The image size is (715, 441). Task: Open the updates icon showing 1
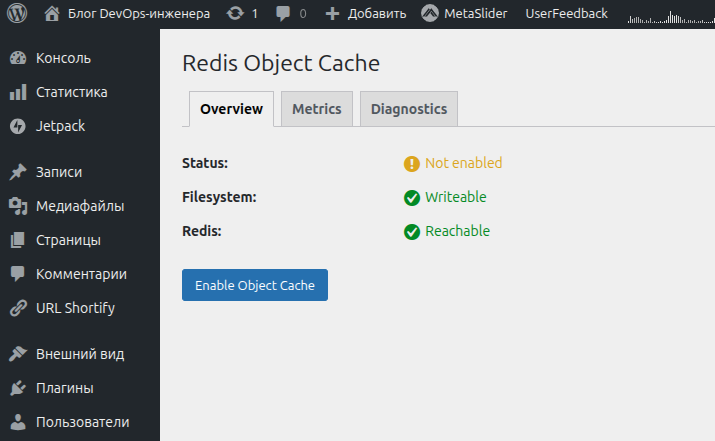click(235, 14)
